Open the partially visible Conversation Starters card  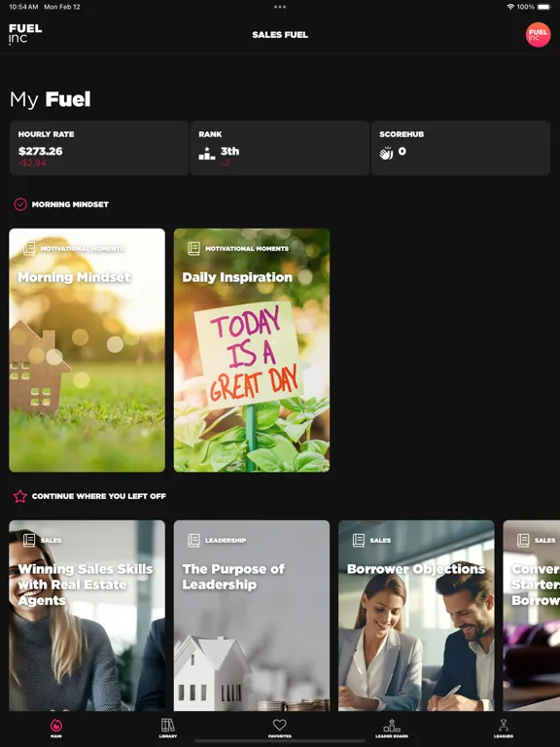[x=532, y=616]
